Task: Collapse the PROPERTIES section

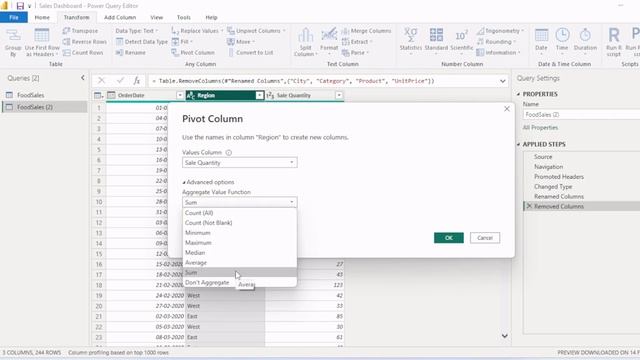Action: 518,94
